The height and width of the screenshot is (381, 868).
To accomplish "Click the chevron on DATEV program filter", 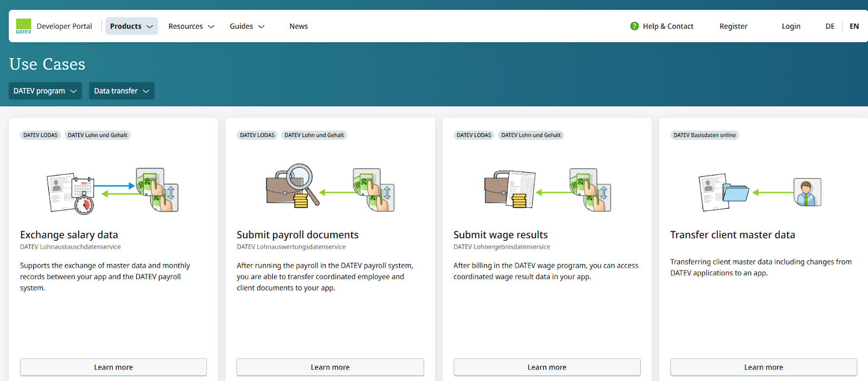I will (x=73, y=91).
